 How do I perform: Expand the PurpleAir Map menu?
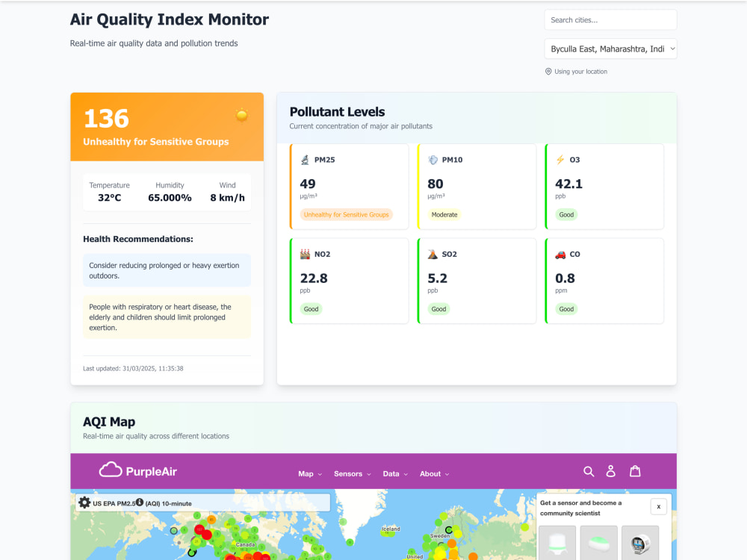point(310,474)
